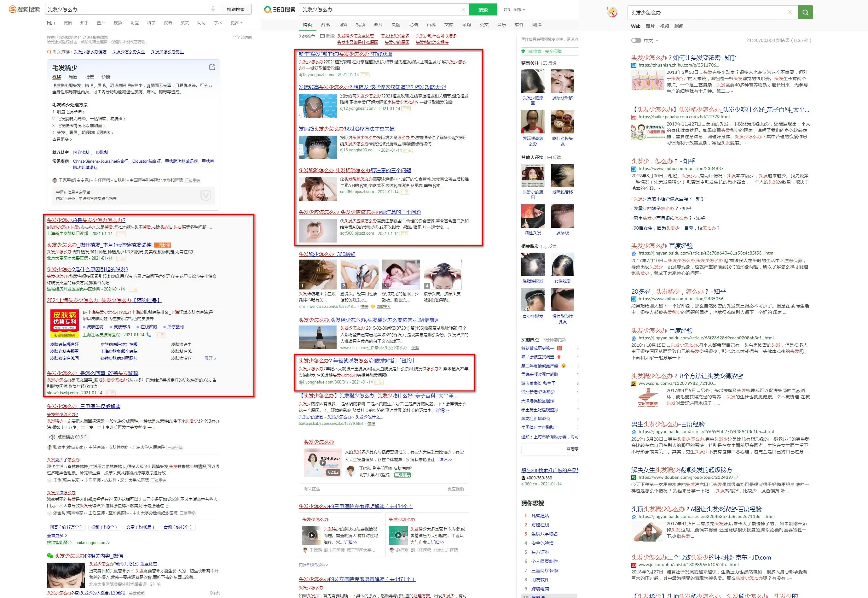Expand the Sogou 更多 tab menu
Screen dimensions: 868x598
[x=236, y=23]
